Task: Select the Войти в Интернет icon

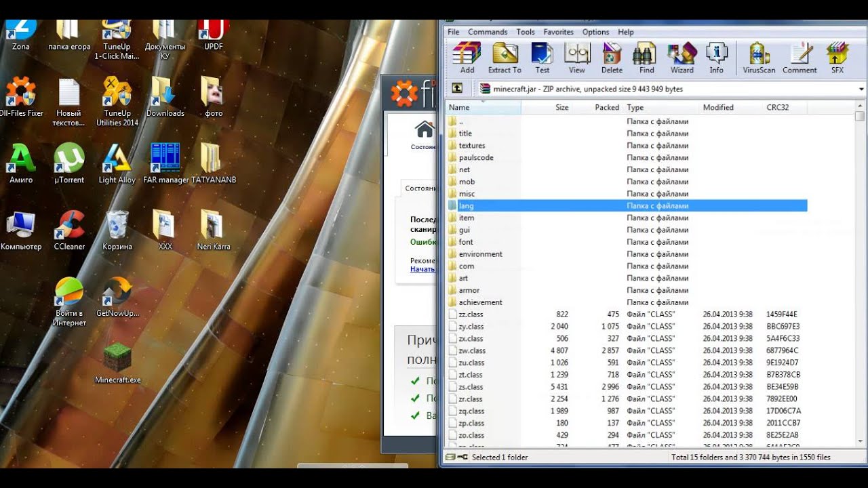Action: coord(71,302)
